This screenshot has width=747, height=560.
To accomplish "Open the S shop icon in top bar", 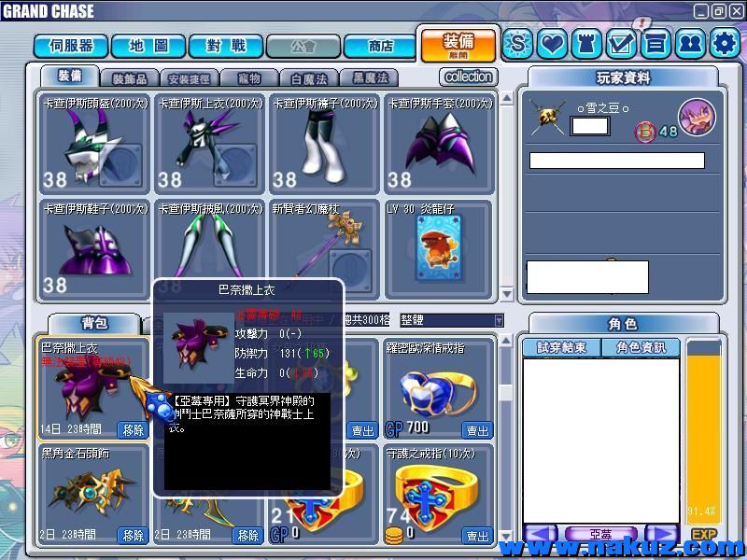I will coord(518,44).
